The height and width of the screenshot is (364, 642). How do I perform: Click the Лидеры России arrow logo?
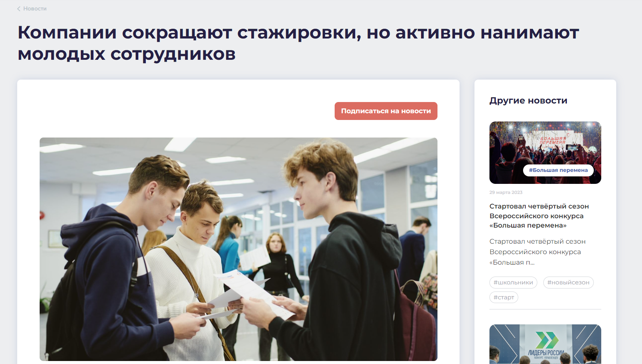547,339
